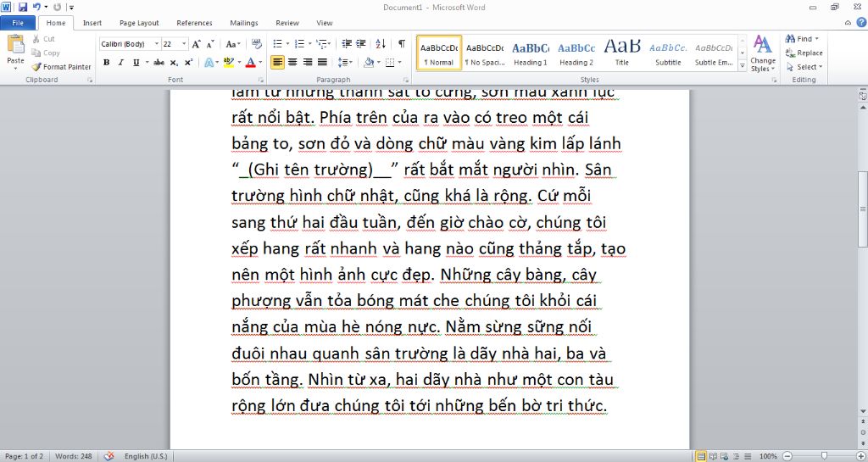
Task: Switch to the Page Layout tab
Action: [139, 23]
